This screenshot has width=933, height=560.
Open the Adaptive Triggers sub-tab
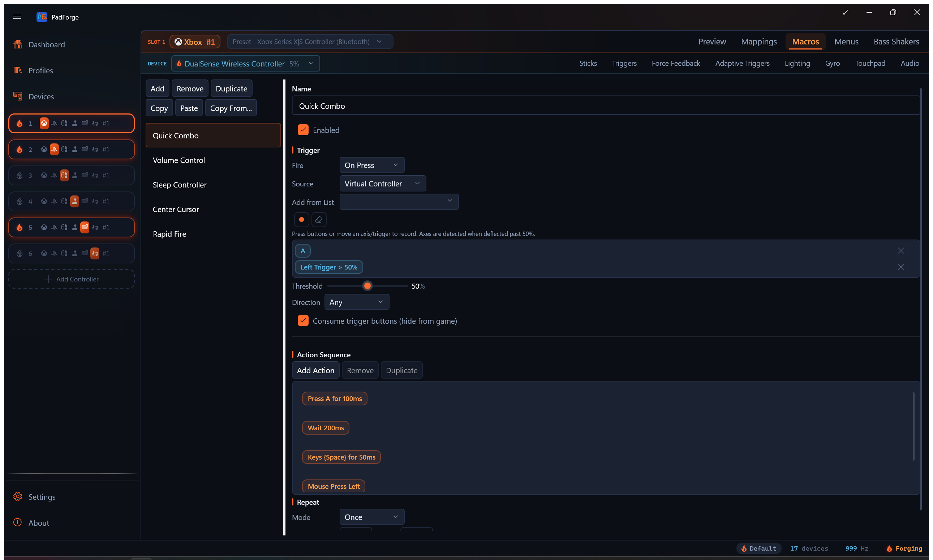(x=742, y=63)
